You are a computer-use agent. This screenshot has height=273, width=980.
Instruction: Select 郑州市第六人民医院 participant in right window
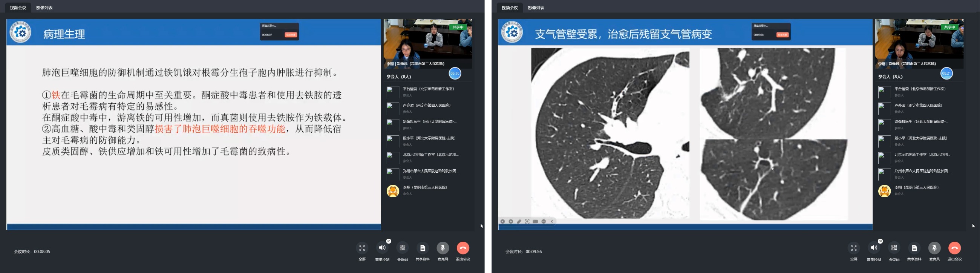coord(919,173)
